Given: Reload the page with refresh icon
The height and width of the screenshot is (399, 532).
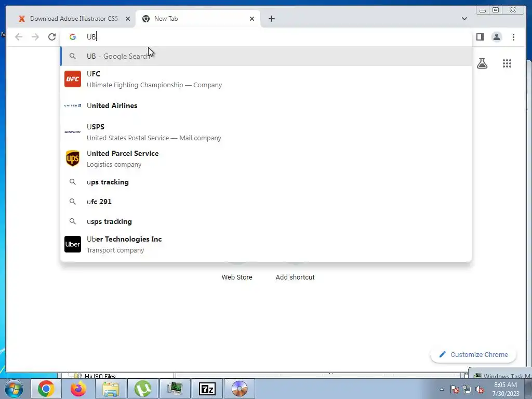Looking at the screenshot, I should pyautogui.click(x=52, y=37).
